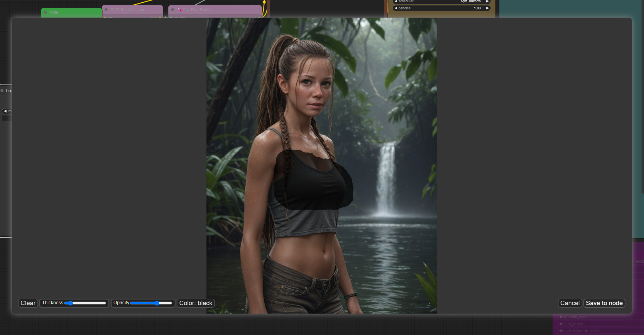The height and width of the screenshot is (335, 644).
Task: Click the Opacity slider handle
Action: click(x=157, y=303)
